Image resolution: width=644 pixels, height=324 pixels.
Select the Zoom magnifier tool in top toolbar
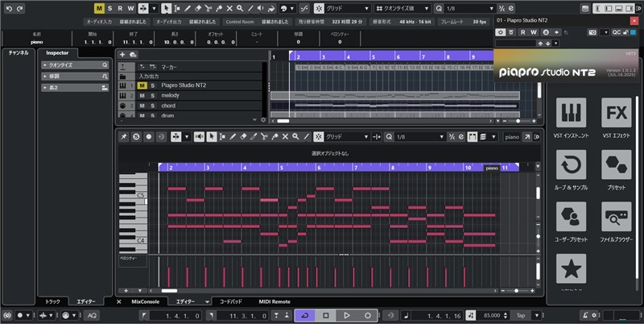point(240,8)
